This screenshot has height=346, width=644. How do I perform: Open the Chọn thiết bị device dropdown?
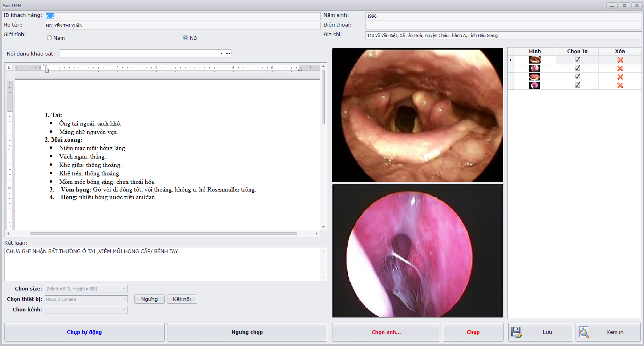point(124,299)
